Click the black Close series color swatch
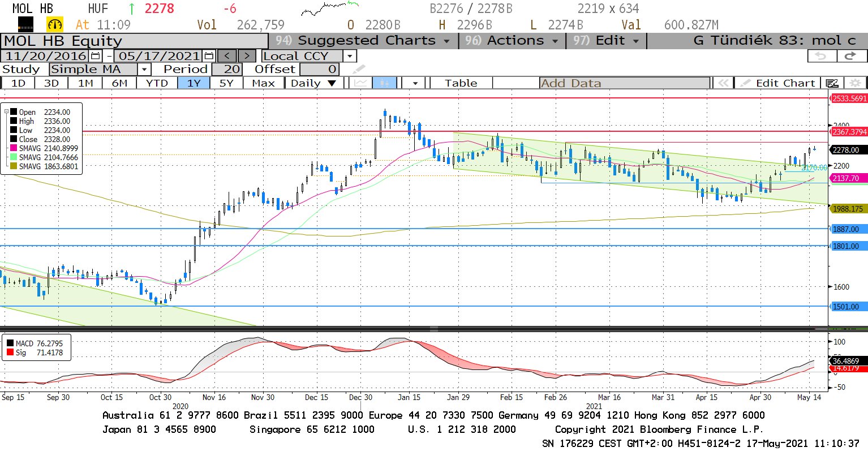The image size is (868, 460). [14, 139]
